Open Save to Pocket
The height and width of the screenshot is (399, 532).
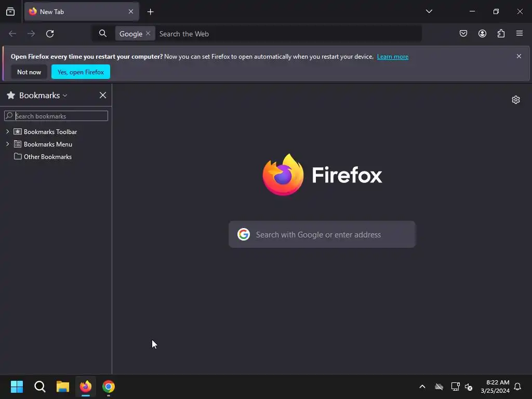(463, 33)
